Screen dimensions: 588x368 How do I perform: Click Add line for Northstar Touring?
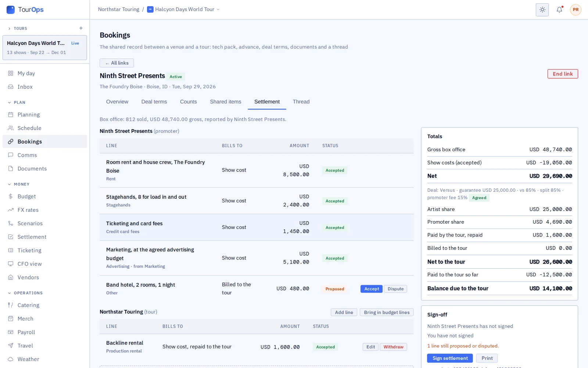(x=344, y=312)
